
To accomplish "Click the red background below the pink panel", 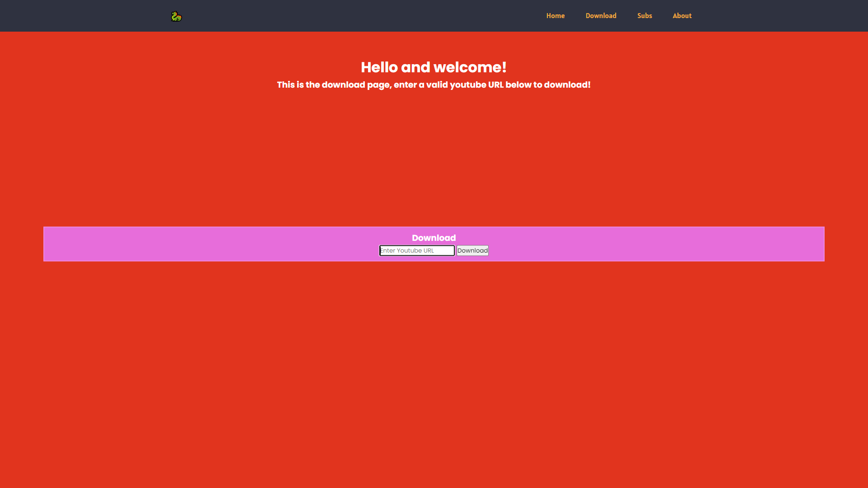I will pos(434,361).
